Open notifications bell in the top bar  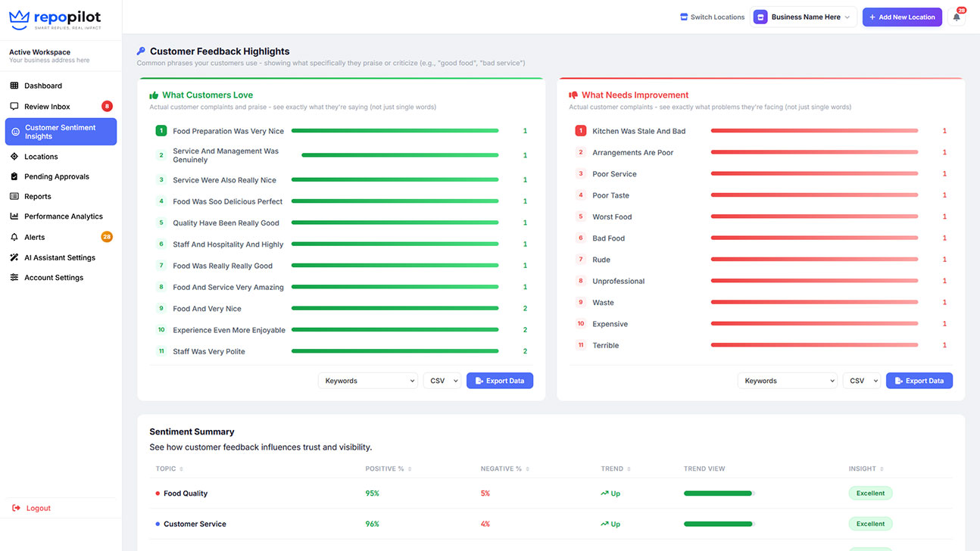tap(957, 17)
